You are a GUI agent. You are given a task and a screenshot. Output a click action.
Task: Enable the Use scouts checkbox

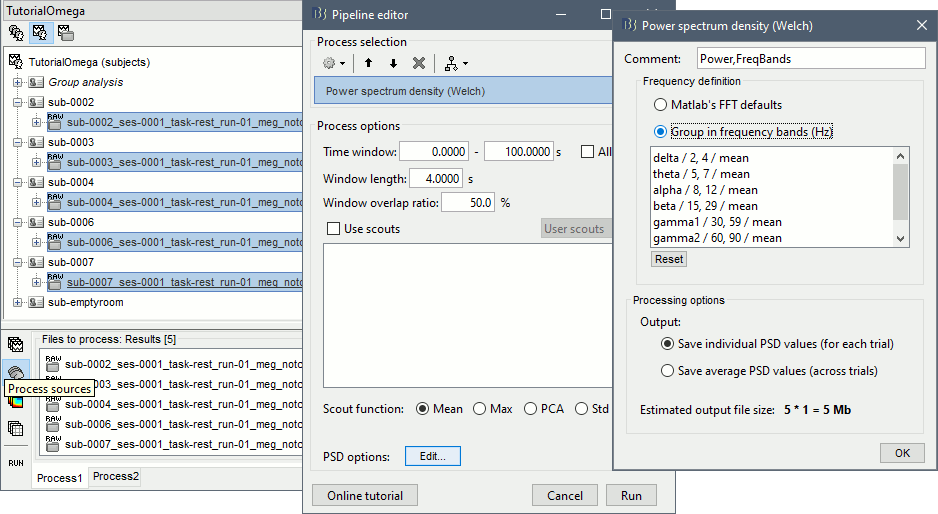334,229
